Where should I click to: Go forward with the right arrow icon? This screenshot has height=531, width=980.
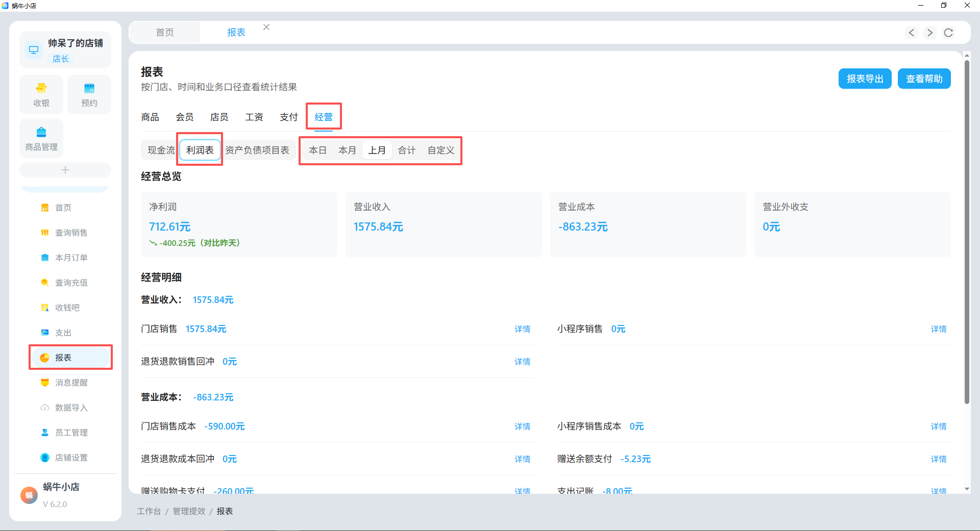pyautogui.click(x=930, y=33)
